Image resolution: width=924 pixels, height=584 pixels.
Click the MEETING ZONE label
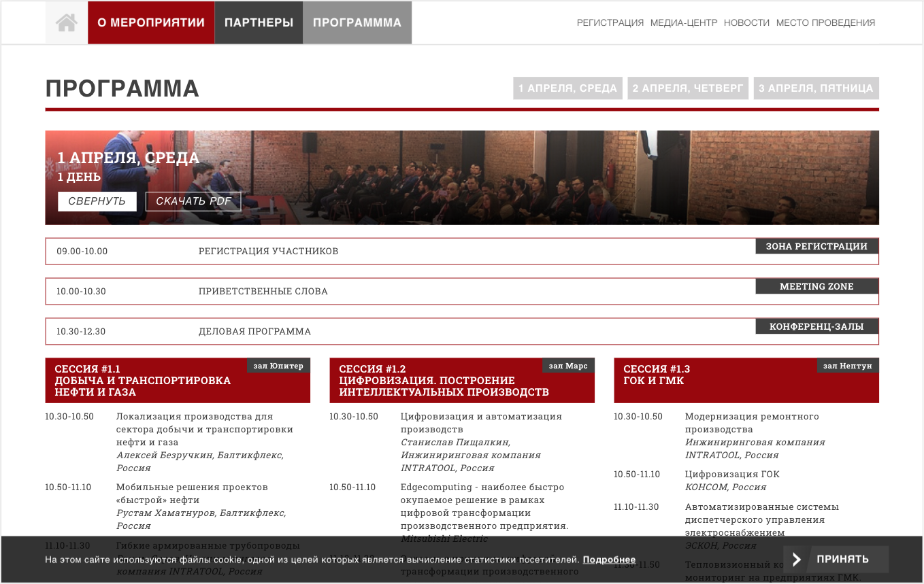[816, 286]
